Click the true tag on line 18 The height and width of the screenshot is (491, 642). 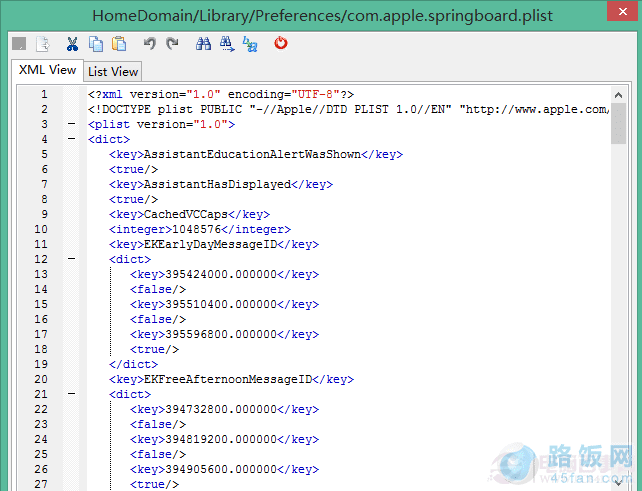click(154, 349)
